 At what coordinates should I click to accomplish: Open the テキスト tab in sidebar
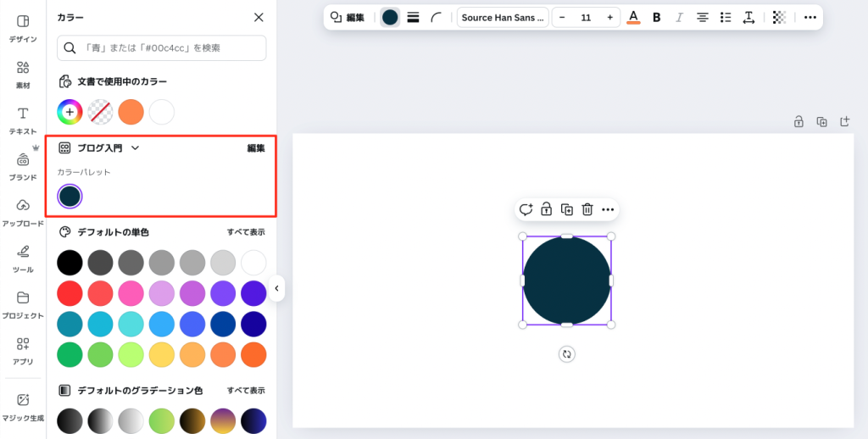23,120
